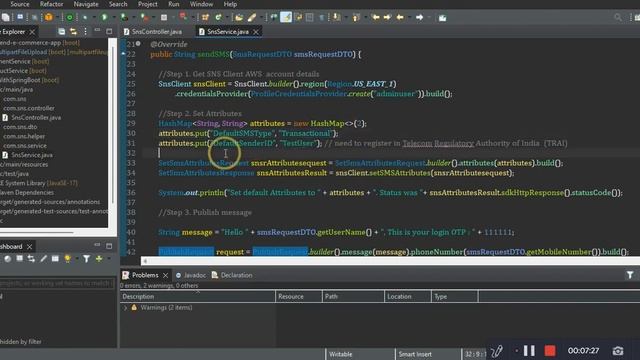The image size is (640, 360).
Task: Click the New Java Class icon
Action: pos(219,17)
